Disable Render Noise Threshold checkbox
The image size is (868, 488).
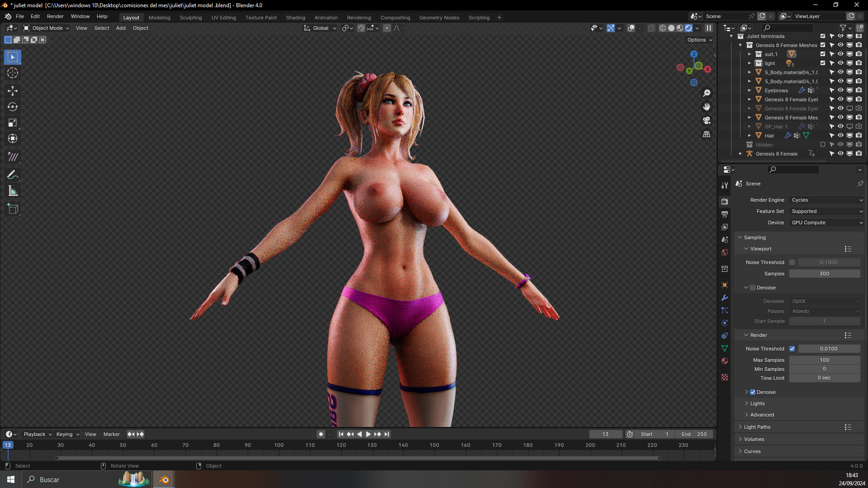click(x=792, y=349)
